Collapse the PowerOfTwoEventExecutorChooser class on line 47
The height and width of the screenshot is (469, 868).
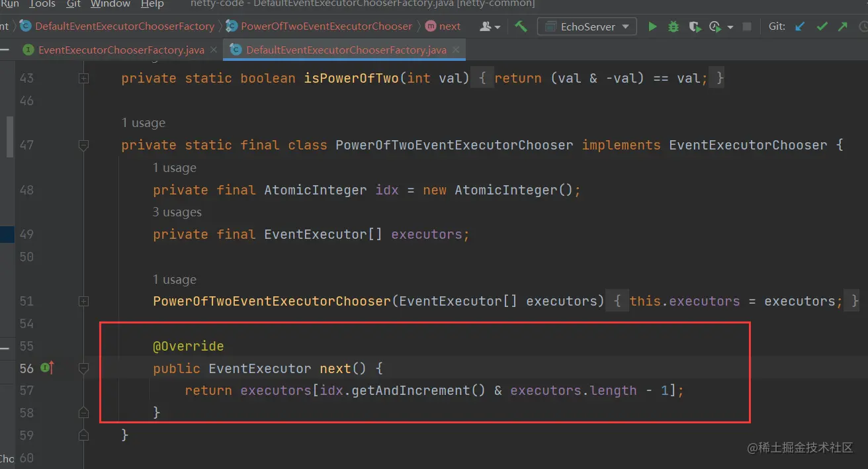coord(83,145)
